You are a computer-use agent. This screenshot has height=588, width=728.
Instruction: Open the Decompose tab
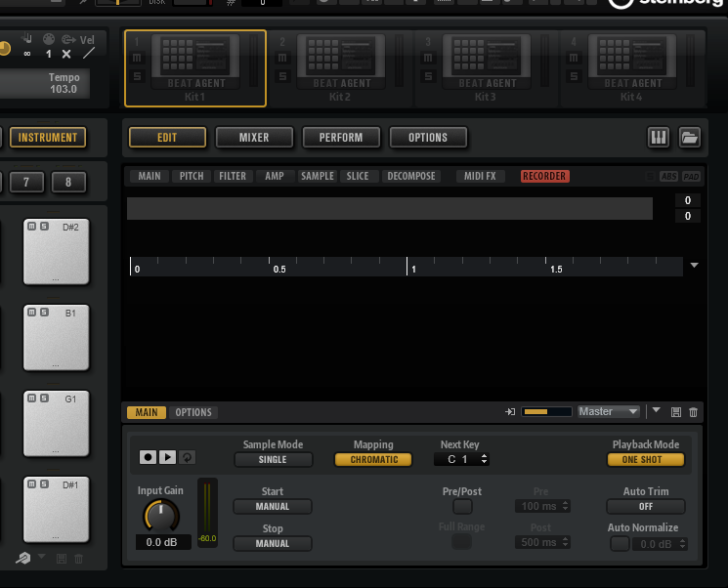click(x=410, y=177)
